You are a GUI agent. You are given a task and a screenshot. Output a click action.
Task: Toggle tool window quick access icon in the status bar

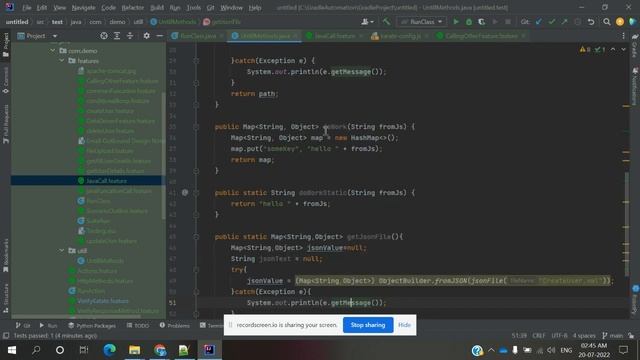[x=6, y=336]
